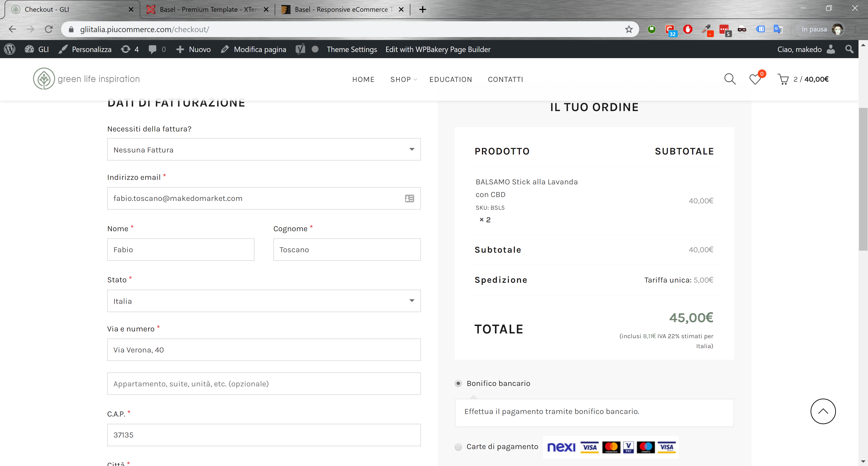The height and width of the screenshot is (466, 868).
Task: Select the Bonifico bancario payment option
Action: [458, 383]
